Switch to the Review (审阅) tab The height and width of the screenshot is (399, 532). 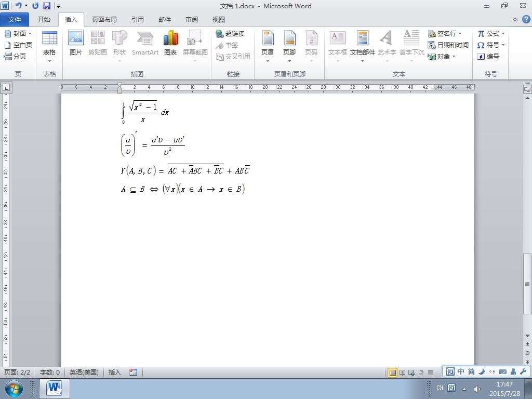tap(192, 20)
